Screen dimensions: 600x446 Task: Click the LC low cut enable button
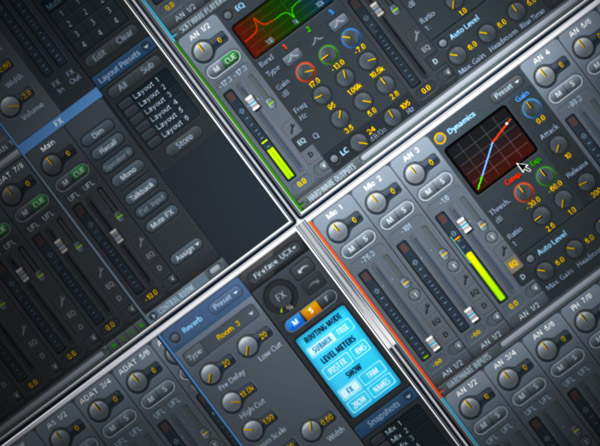[x=334, y=158]
